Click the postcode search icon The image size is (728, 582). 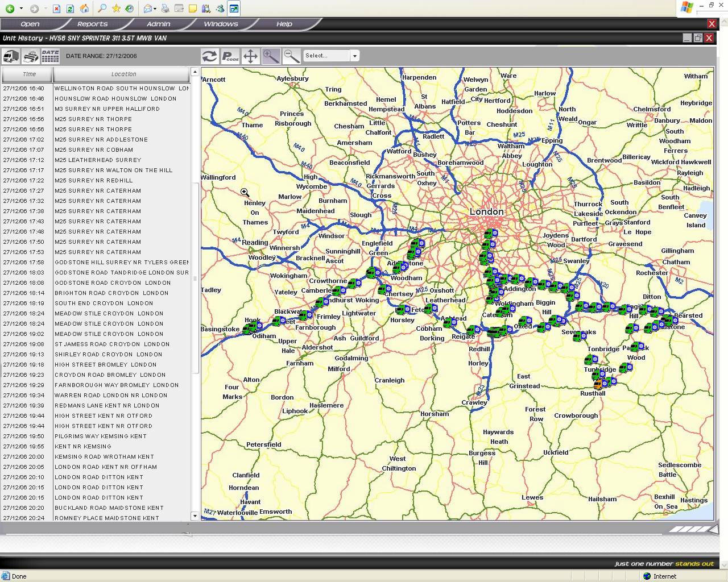230,56
